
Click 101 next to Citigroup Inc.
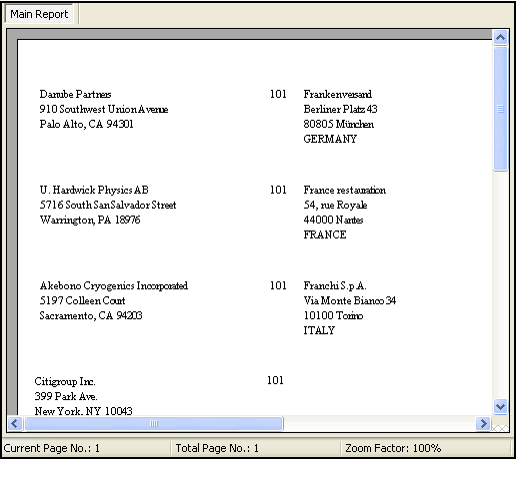[x=275, y=380]
